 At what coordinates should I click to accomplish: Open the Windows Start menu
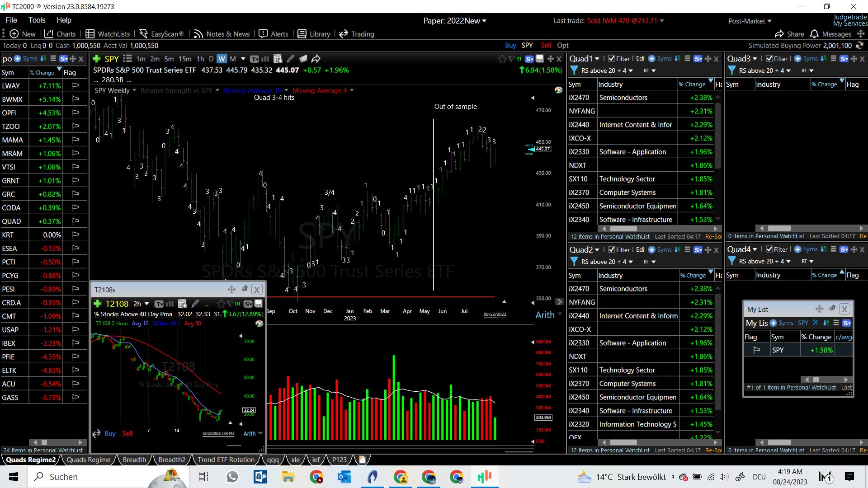coord(14,477)
